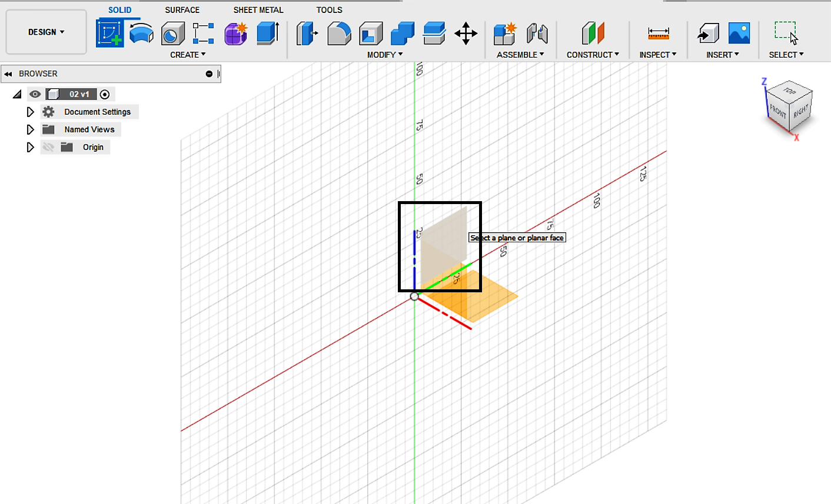Show the hidden Origin folder eye toggle
The width and height of the screenshot is (831, 504).
pos(48,147)
